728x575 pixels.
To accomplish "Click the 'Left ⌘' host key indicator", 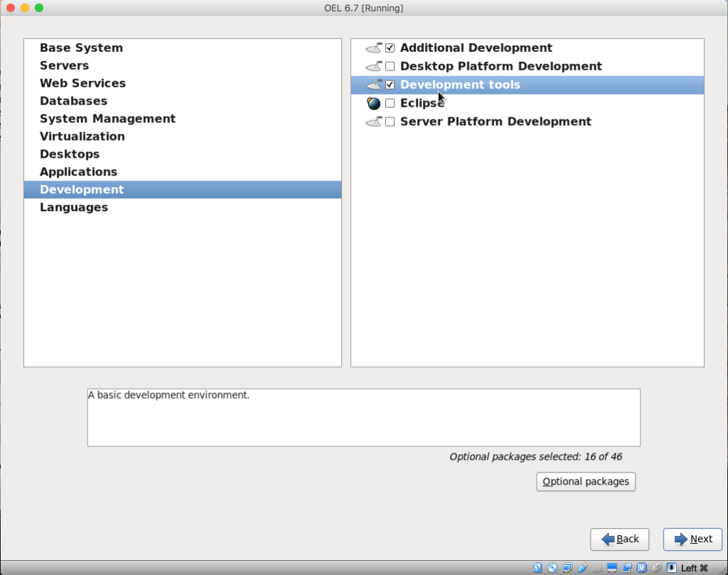I will 694,568.
